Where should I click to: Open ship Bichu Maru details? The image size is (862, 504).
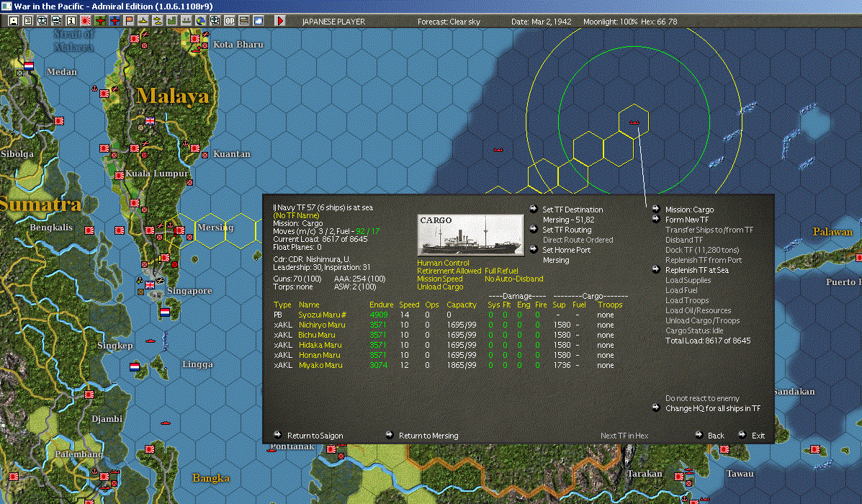(317, 335)
